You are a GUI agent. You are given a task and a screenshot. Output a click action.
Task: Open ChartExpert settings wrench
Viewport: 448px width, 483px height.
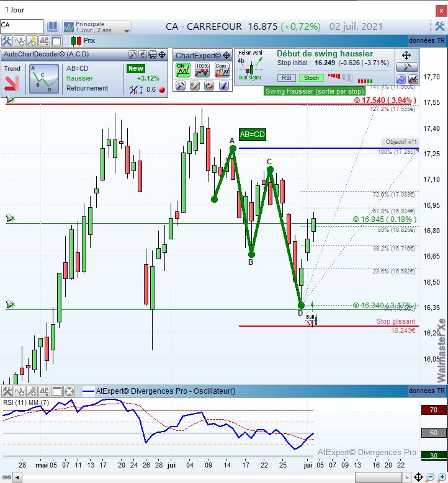click(181, 86)
